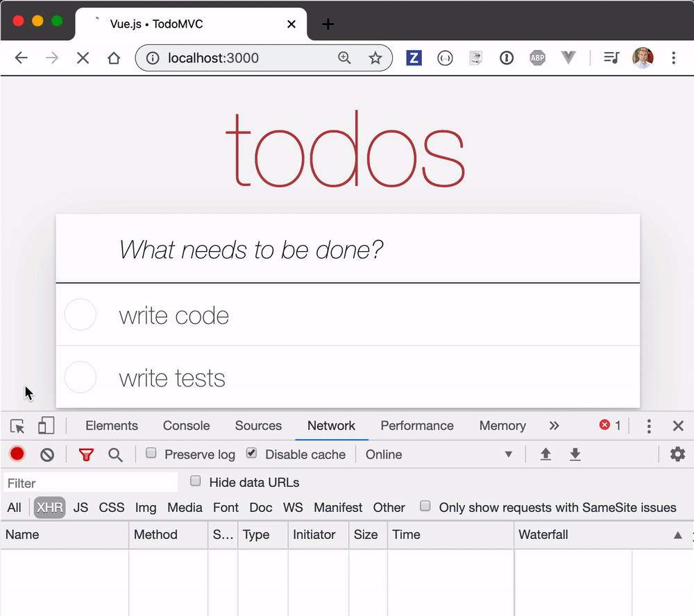Enable the Preserve log checkbox
This screenshot has width=694, height=616.
[151, 454]
